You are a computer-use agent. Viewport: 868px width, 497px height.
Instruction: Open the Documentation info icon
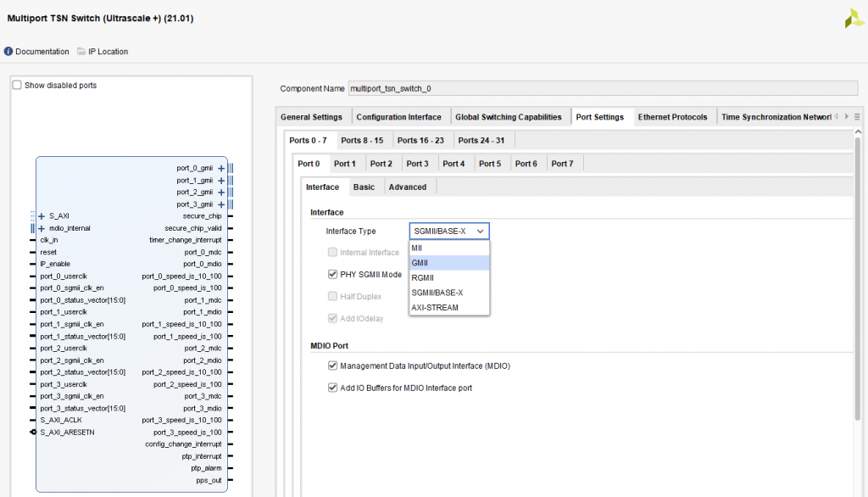pyautogui.click(x=8, y=52)
